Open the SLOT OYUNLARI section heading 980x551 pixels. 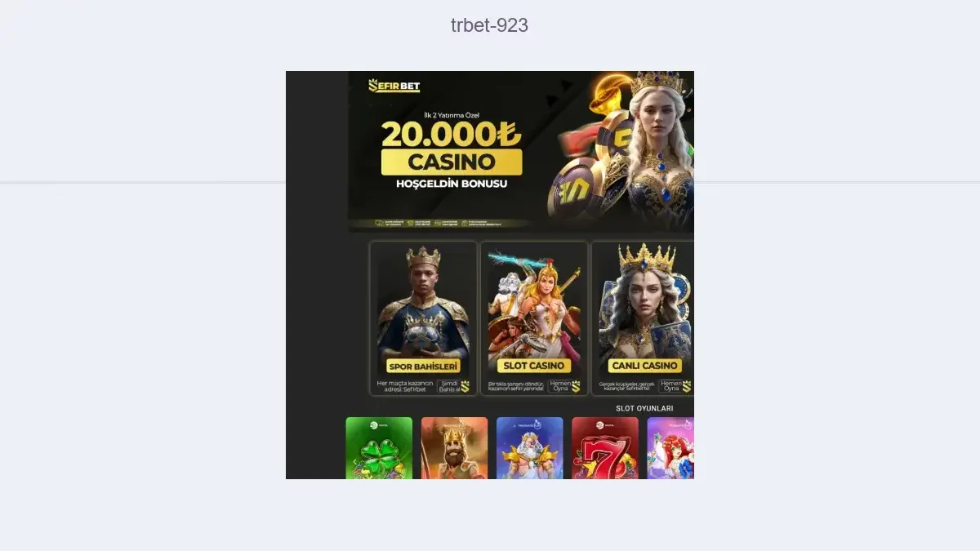point(644,408)
